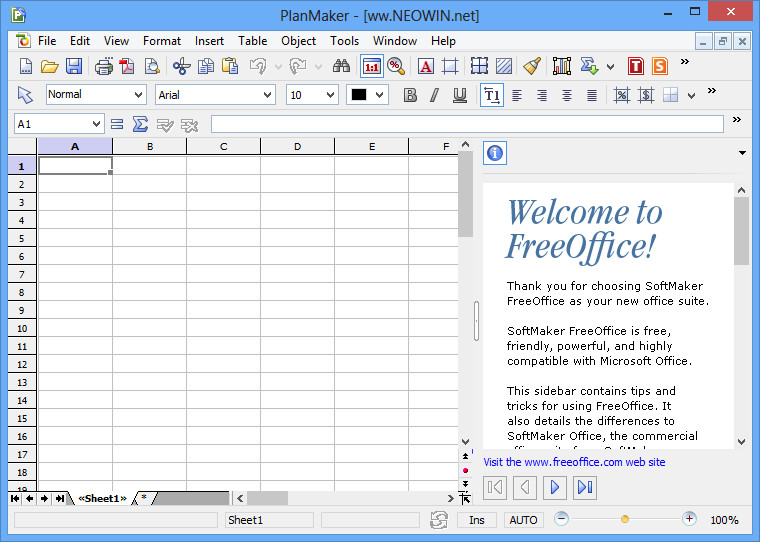Click zoom out minus button

561,519
